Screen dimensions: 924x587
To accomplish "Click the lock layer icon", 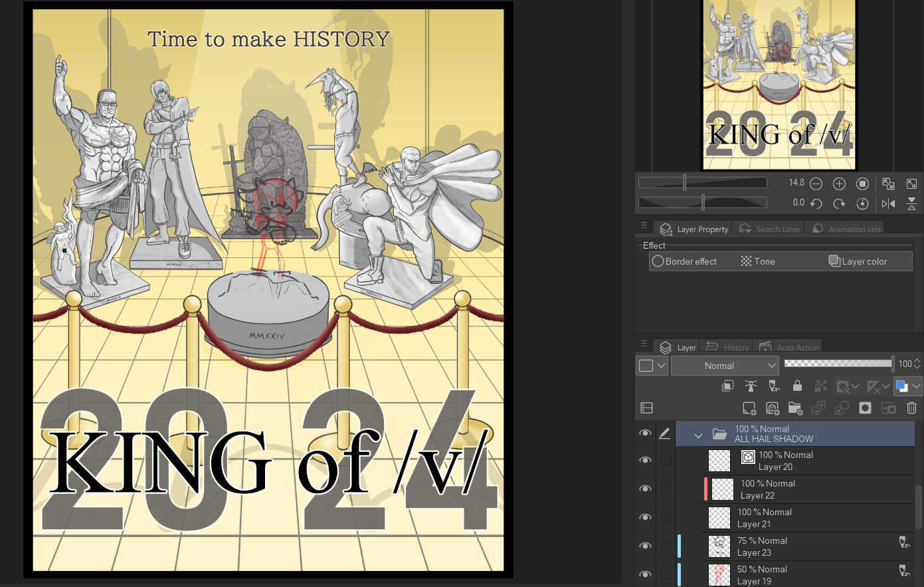I will coord(797,386).
